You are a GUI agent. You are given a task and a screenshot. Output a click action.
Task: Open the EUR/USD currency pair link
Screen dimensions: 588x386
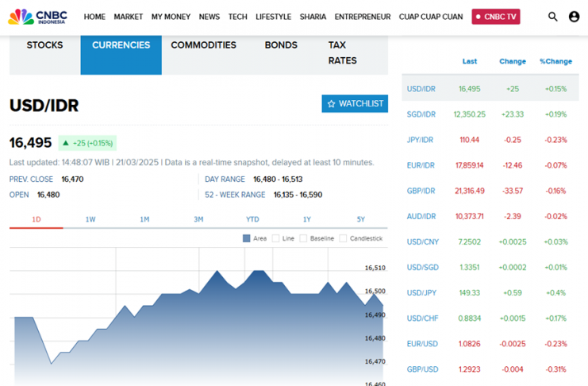[422, 344]
